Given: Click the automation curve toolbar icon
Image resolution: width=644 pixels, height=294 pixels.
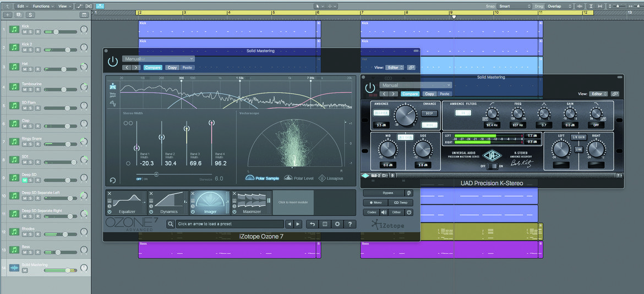Looking at the screenshot, I should click(x=79, y=6).
